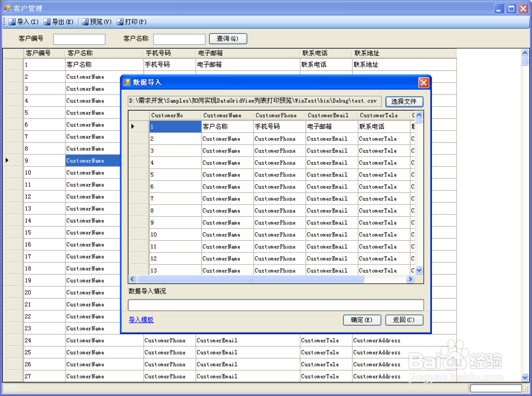
Task: Focus the 客户名称 search input field
Action: click(179, 39)
